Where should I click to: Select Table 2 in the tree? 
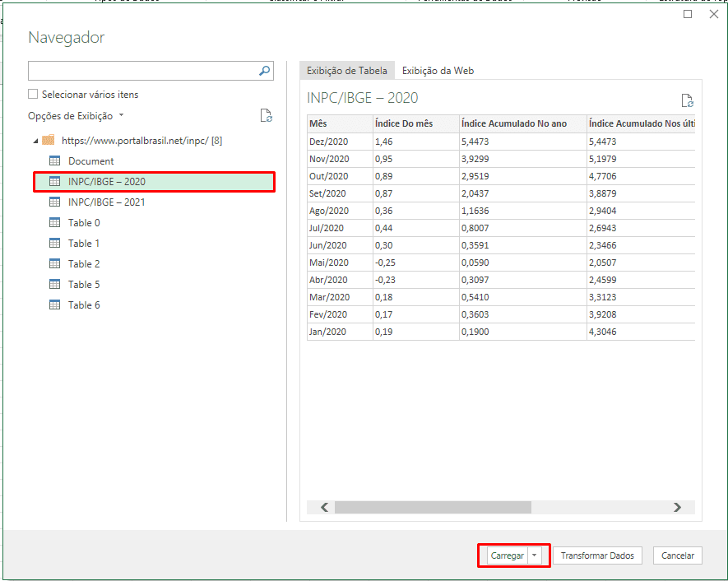[x=84, y=263]
